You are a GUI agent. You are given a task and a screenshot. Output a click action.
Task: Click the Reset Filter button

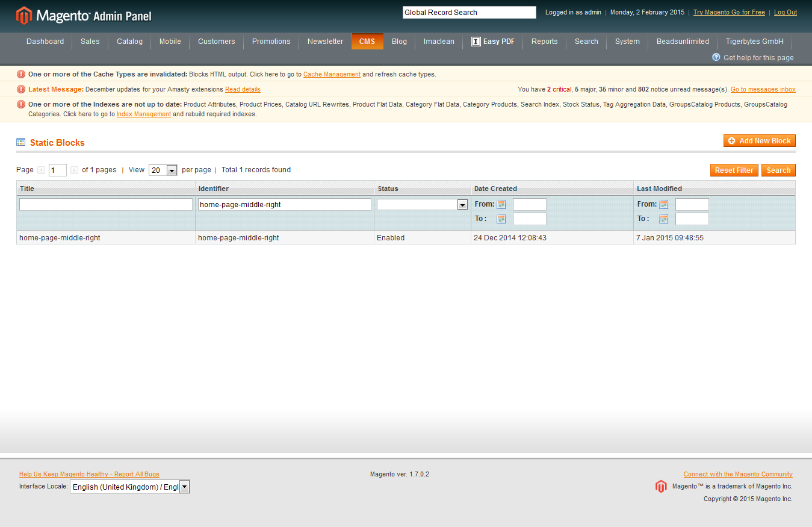[734, 170]
